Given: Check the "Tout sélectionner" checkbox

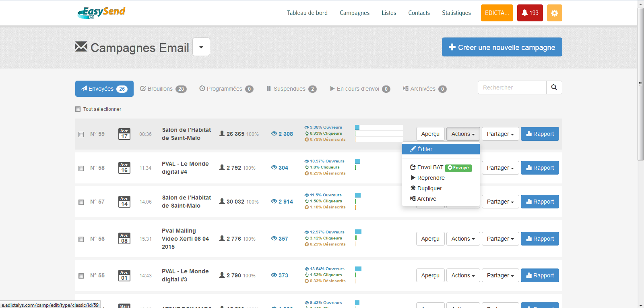Looking at the screenshot, I should 78,109.
